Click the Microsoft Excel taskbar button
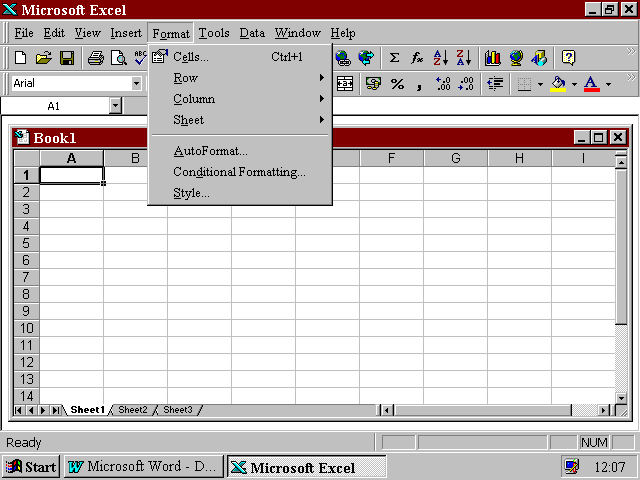 pos(307,467)
